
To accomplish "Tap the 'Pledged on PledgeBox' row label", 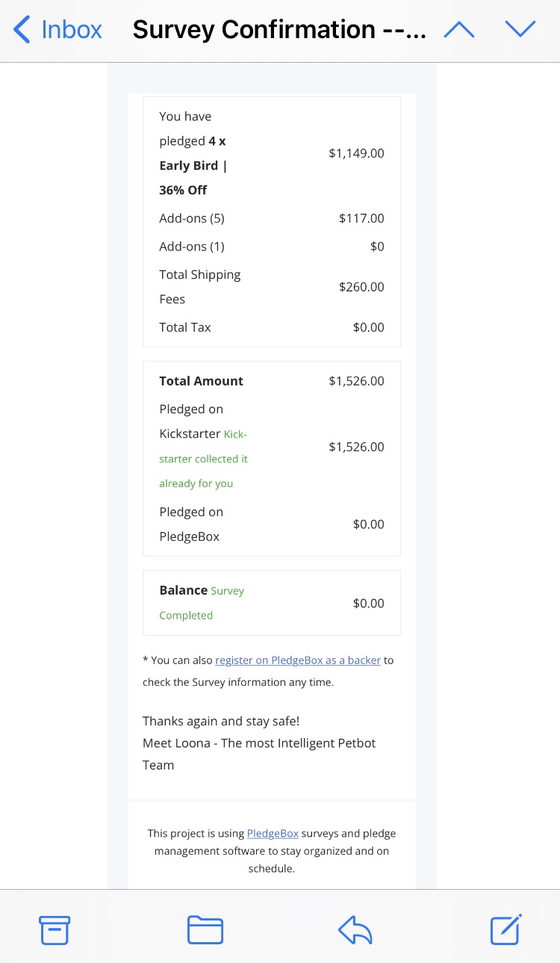I will coord(191,524).
